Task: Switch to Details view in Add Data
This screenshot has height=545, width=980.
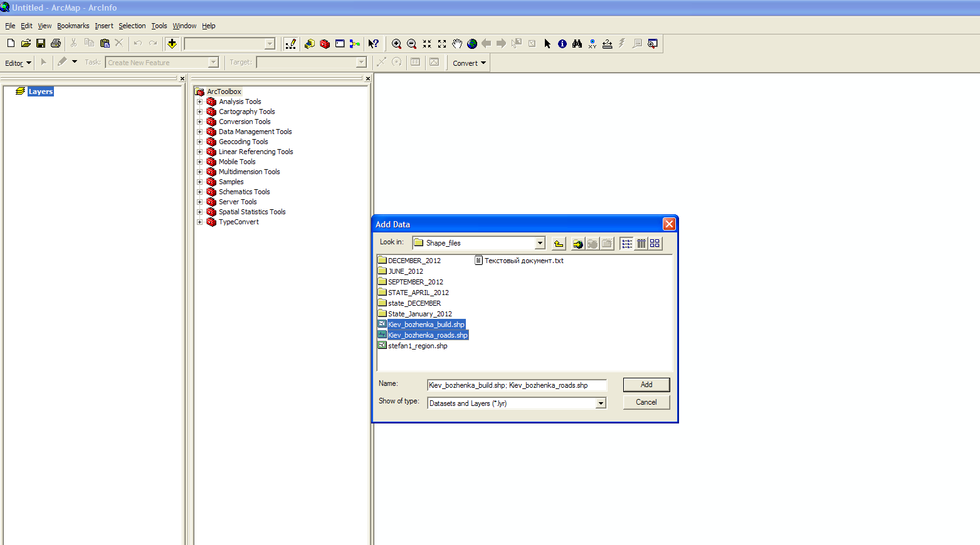Action: (641, 244)
